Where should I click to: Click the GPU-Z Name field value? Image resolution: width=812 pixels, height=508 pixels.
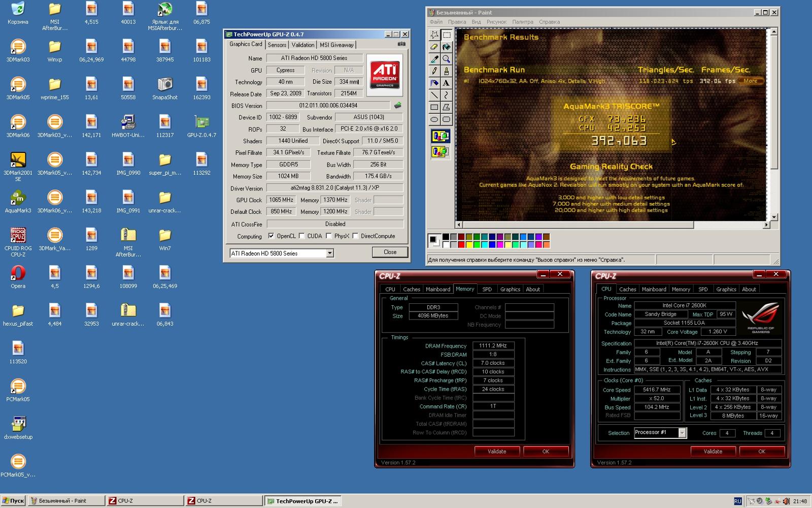tap(315, 58)
